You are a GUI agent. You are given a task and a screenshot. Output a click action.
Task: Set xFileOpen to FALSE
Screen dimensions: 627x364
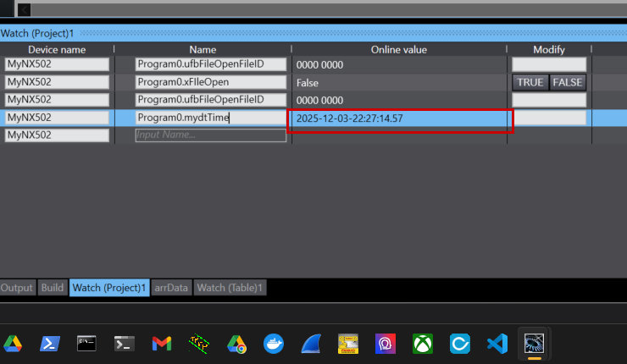pos(568,82)
